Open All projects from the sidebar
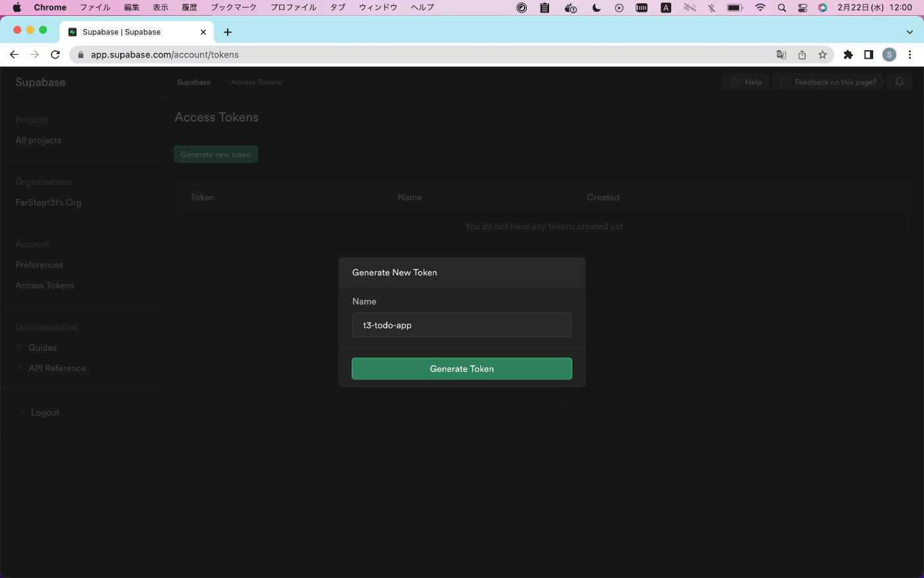 pos(38,140)
